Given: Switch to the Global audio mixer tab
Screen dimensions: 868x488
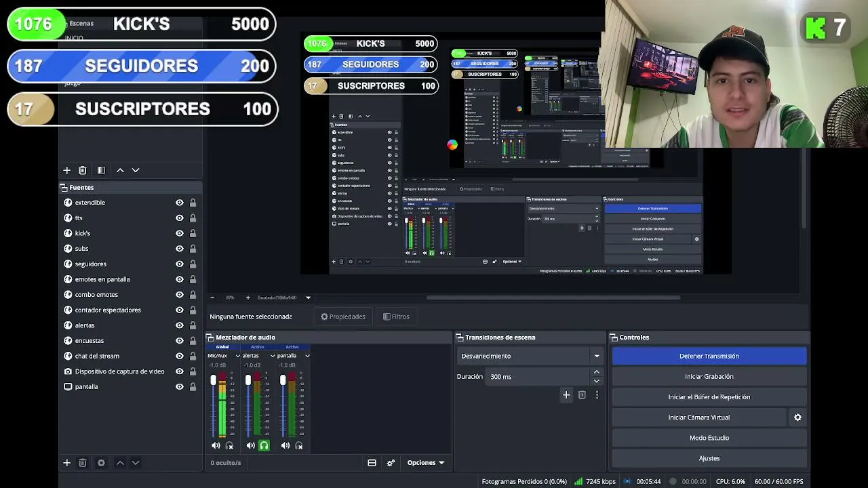Looking at the screenshot, I should (x=222, y=347).
